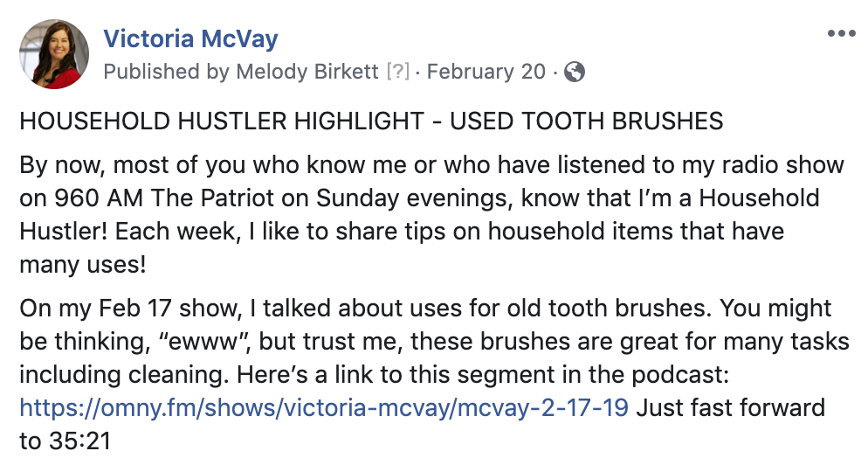Visit the Victoria McVay name link
Viewport: 868px width, 465px height.
coord(190,38)
